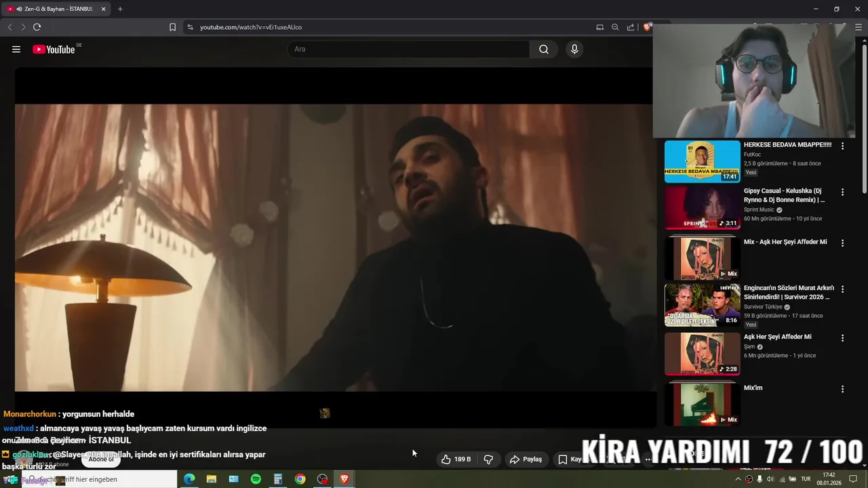Open the install app icon in address bar
Viewport: 868px width, 488px height.
click(x=599, y=27)
